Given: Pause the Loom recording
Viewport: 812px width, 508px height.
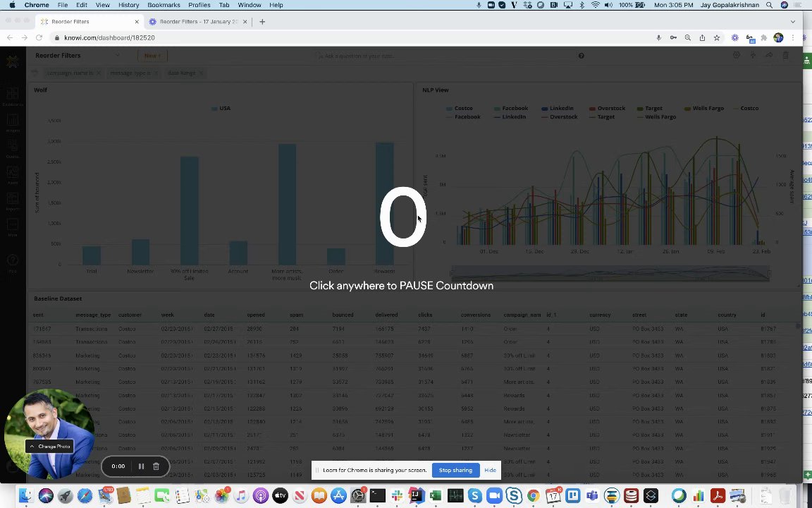Looking at the screenshot, I should (141, 466).
